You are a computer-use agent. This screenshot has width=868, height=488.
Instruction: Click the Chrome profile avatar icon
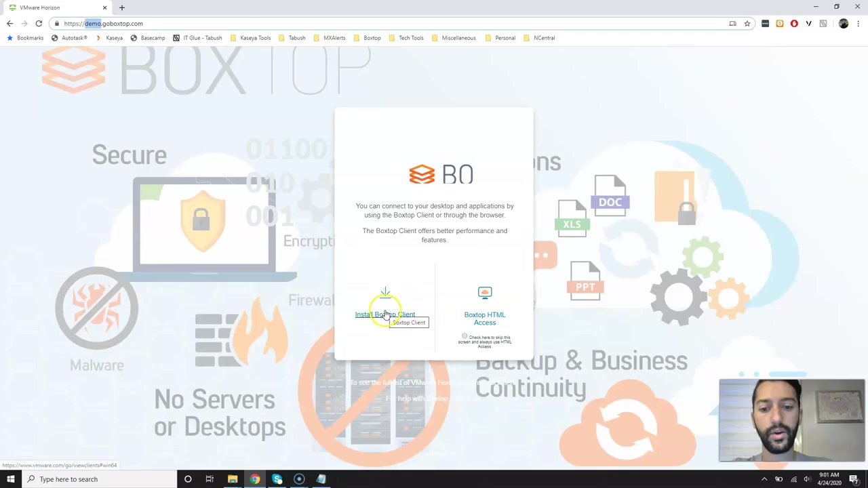pos(844,24)
